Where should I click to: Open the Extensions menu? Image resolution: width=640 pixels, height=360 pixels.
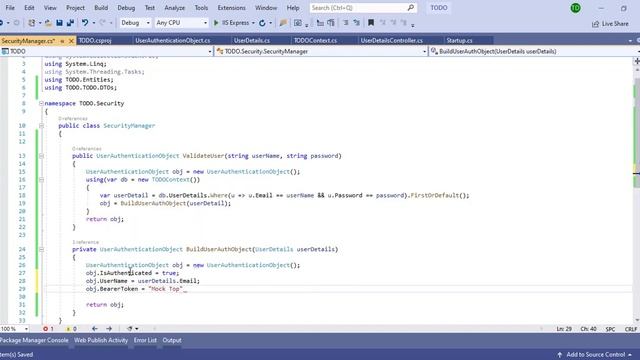(x=231, y=8)
